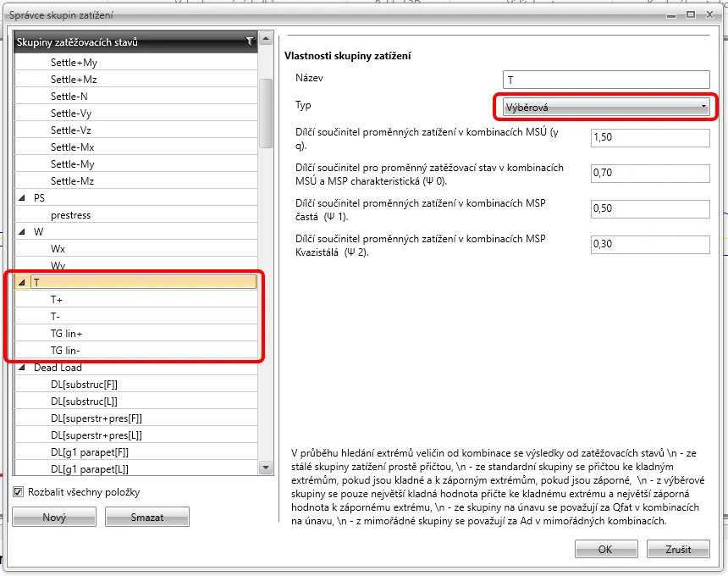Close the dialog with the X icon
Viewport: 728px width, 576px height.
point(709,15)
